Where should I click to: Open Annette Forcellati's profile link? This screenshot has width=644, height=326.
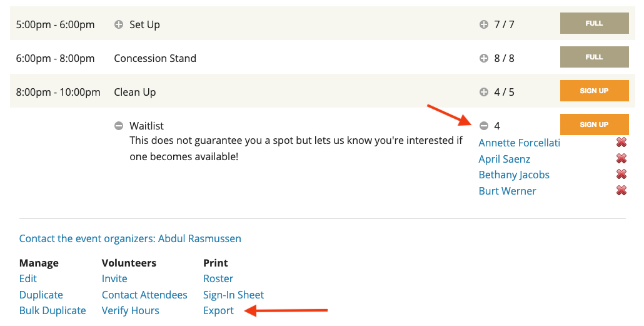(x=518, y=143)
